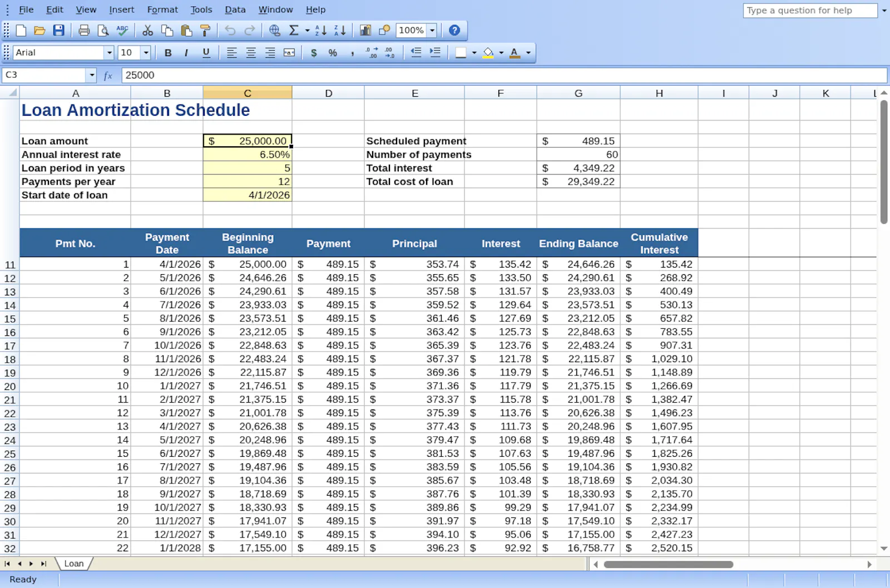Viewport: 890px width, 588px height.
Task: Save the spreadsheet with the floppy icon
Action: (58, 31)
